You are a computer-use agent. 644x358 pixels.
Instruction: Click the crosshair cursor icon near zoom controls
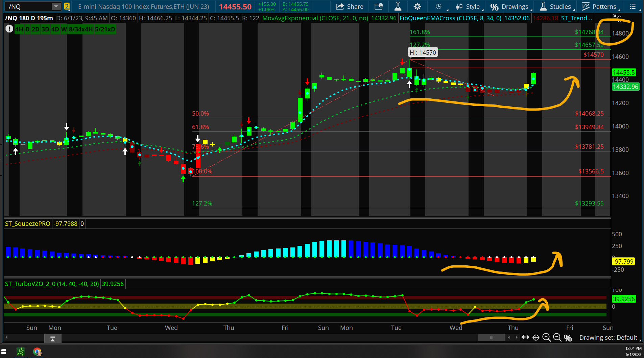click(536, 337)
